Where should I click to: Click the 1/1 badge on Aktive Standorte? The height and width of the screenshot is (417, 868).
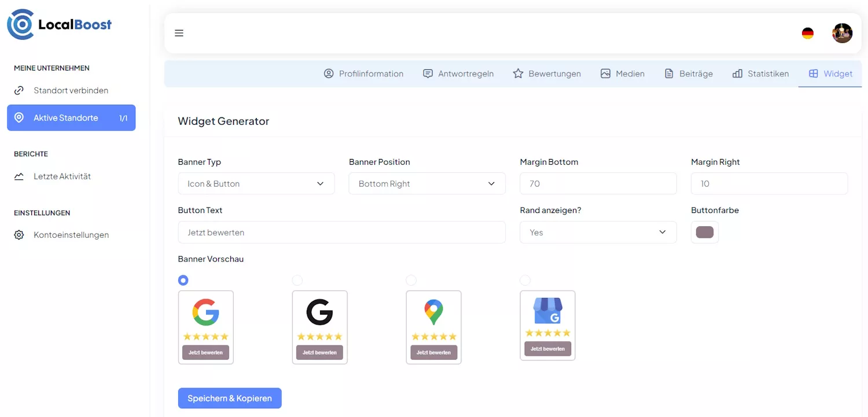click(x=123, y=118)
